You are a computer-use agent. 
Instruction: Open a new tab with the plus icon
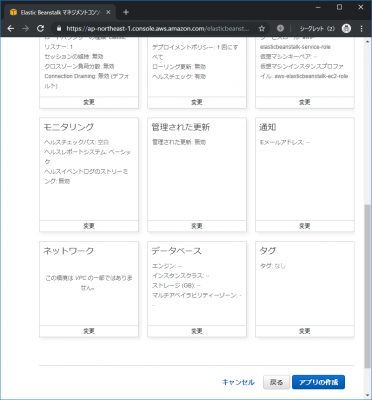(x=126, y=12)
